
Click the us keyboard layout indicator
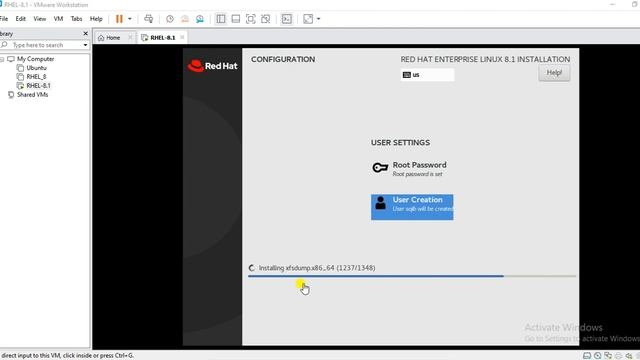tap(427, 75)
